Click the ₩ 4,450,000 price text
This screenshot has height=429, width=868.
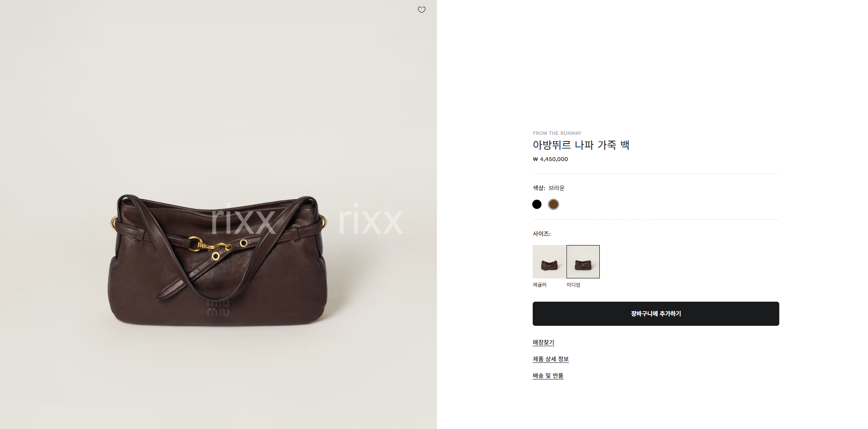550,159
